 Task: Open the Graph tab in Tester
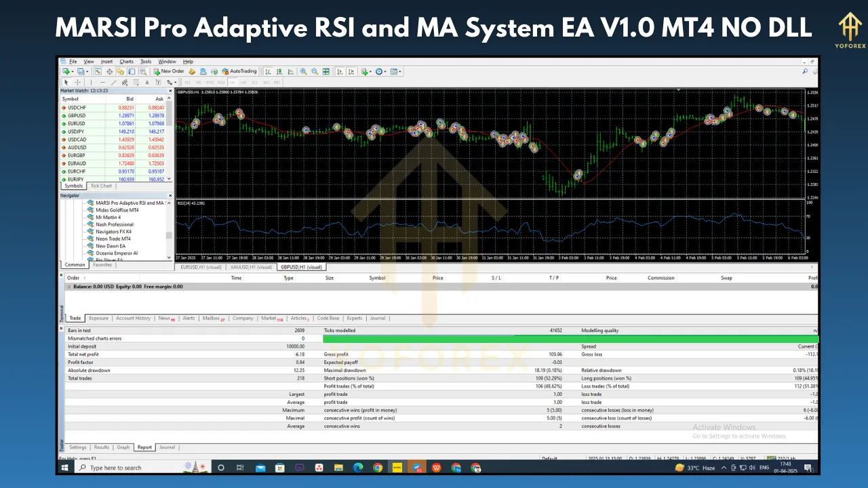[x=123, y=447]
